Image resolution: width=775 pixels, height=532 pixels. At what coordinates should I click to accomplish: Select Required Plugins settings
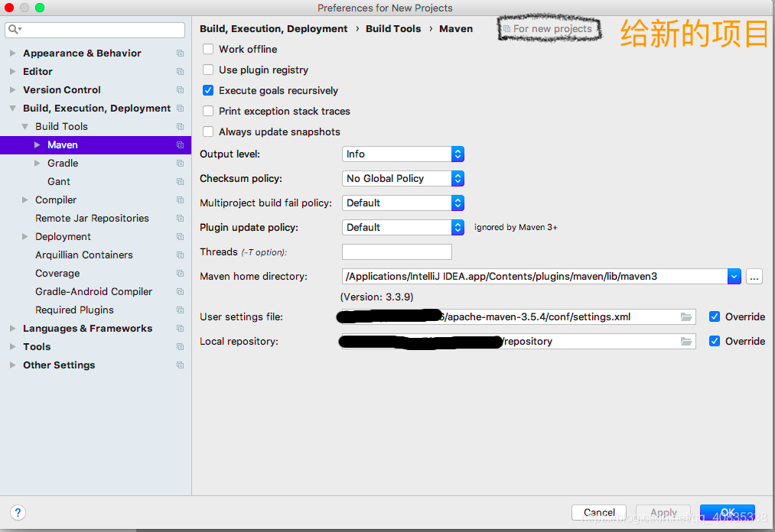(x=74, y=310)
